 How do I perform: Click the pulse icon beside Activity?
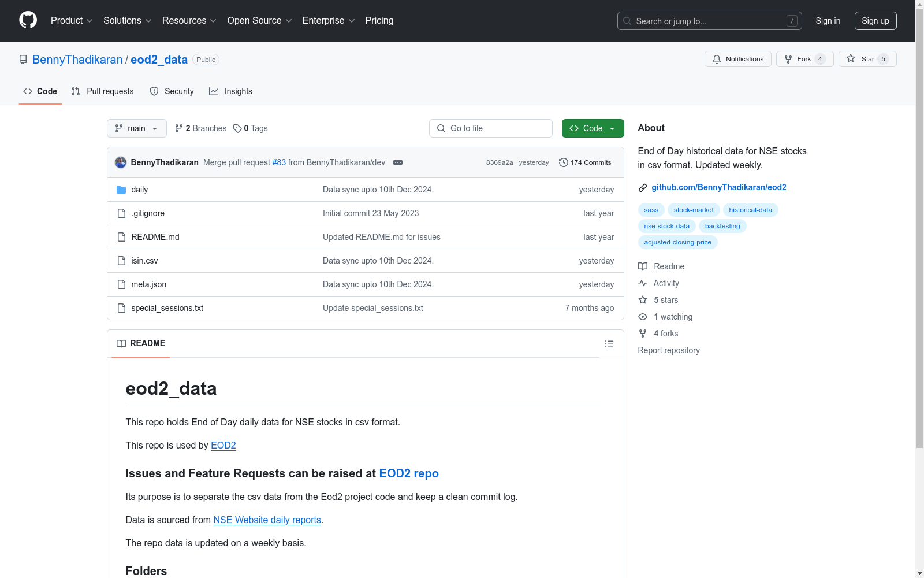643,283
